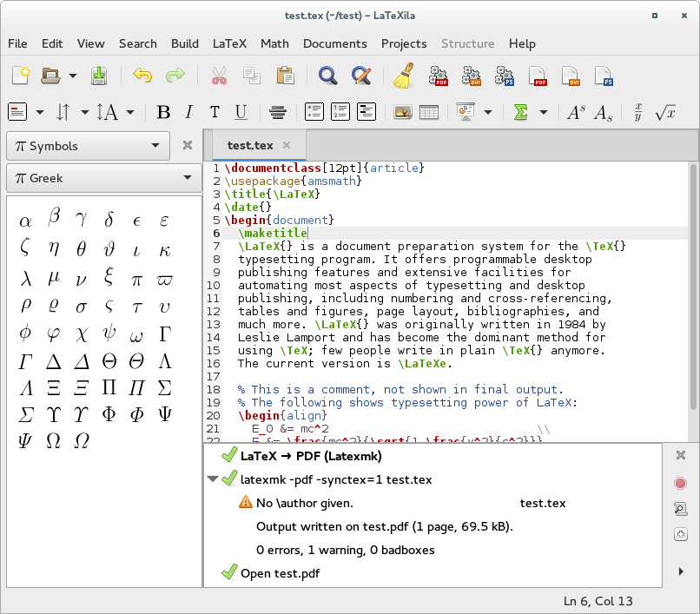
Task: Insert an enumerate numbered list
Action: coord(340,112)
